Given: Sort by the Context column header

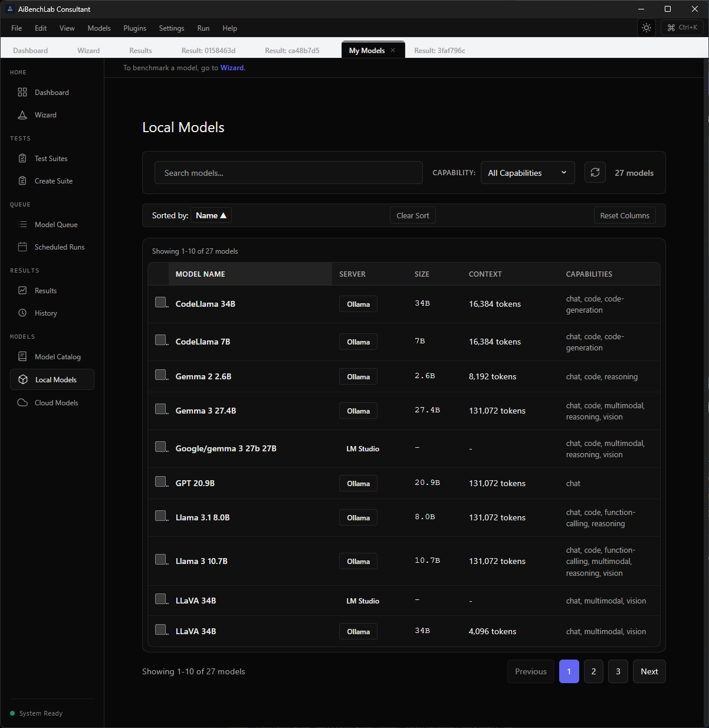Looking at the screenshot, I should [485, 274].
